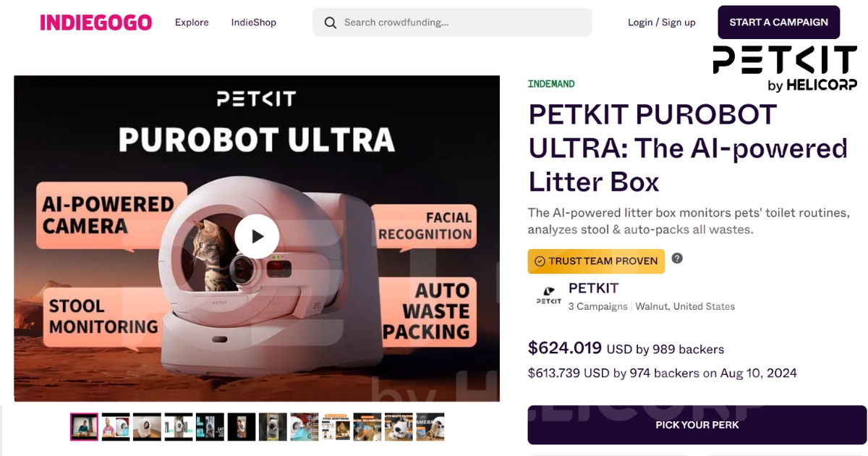The width and height of the screenshot is (868, 456).
Task: Select the third gallery thumbnail
Action: 147,427
